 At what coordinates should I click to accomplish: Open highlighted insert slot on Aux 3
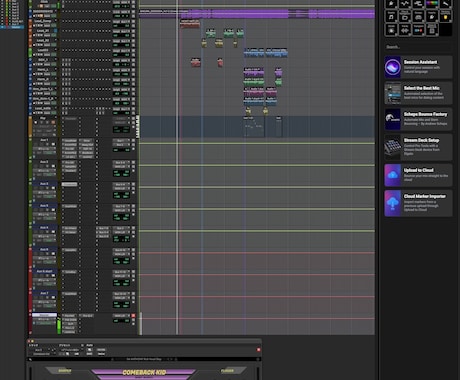tap(70, 184)
